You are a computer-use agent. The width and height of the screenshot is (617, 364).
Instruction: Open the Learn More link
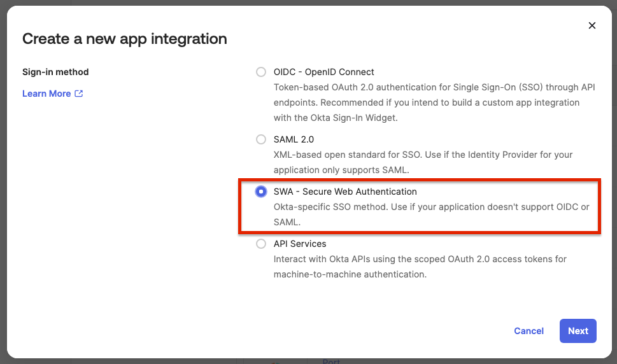point(46,94)
